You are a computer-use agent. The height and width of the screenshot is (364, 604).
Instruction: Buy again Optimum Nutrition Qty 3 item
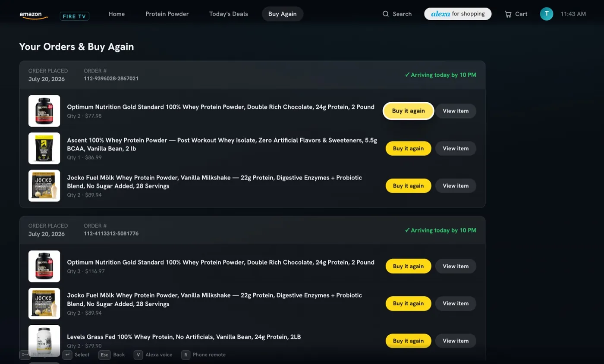click(x=409, y=266)
